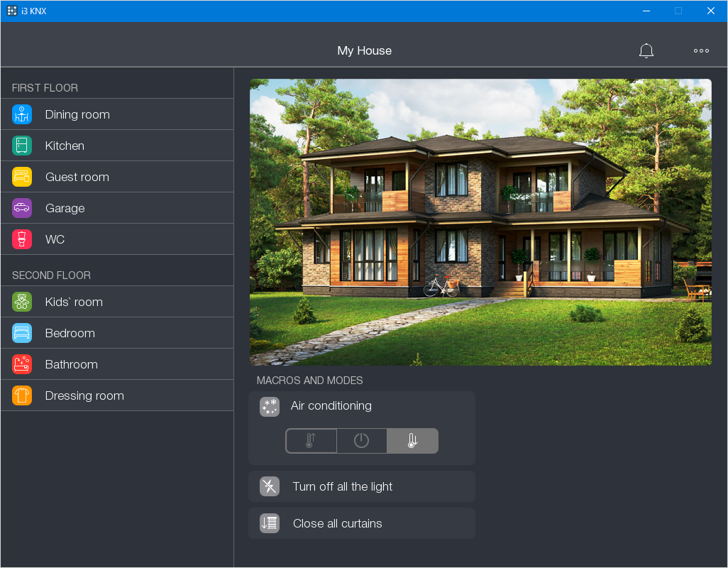
Task: Click the Garage car icon
Action: click(x=21, y=207)
